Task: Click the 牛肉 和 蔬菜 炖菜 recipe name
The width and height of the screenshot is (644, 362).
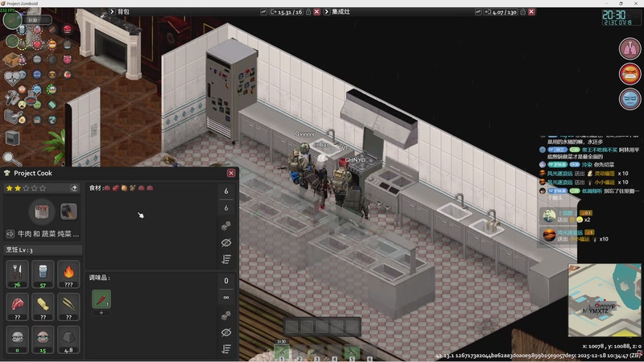Action: 48,234
